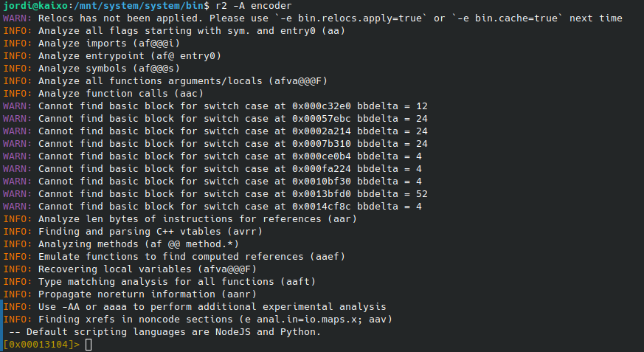Click 'bbdelta = 52' on the 0x0013bfd0 line
This screenshot has width=644, height=352.
(x=392, y=194)
